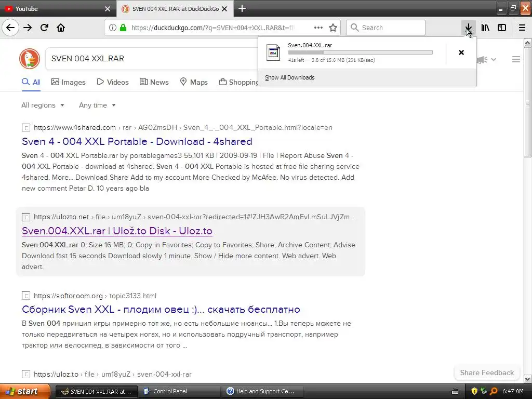
Task: Click the 6:47 AM clock
Action: 513,391
